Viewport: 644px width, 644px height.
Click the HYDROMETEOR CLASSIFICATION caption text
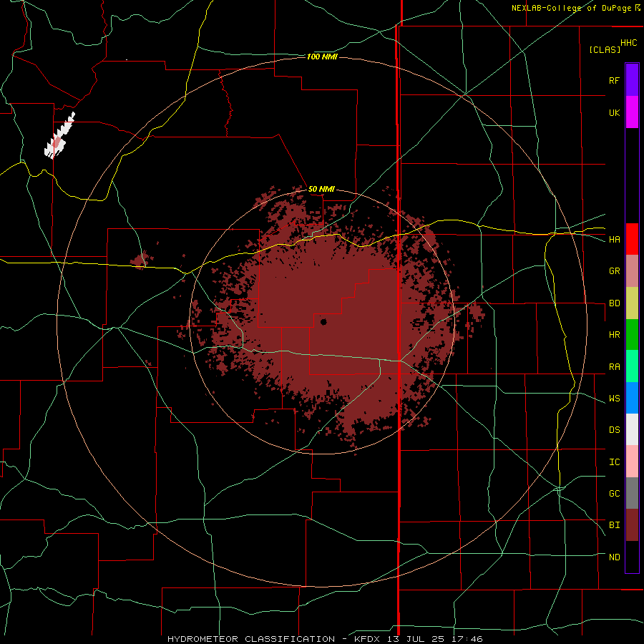[251, 639]
